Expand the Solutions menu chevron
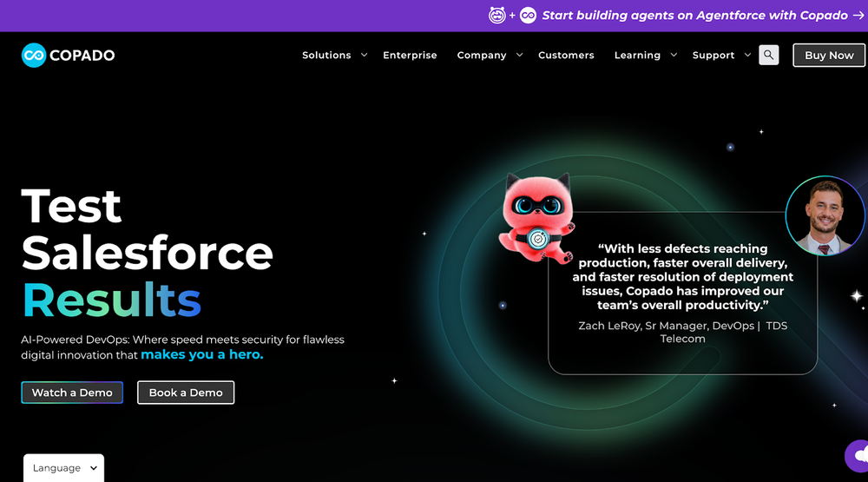The height and width of the screenshot is (482, 868). [364, 55]
